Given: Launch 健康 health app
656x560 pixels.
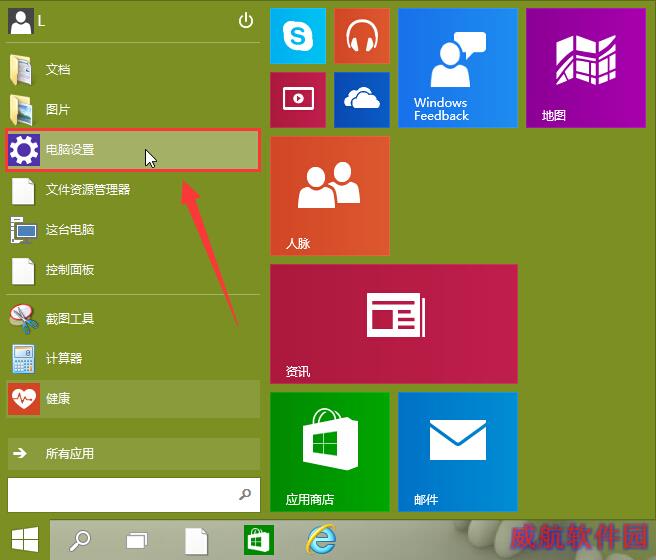Looking at the screenshot, I should [133, 399].
